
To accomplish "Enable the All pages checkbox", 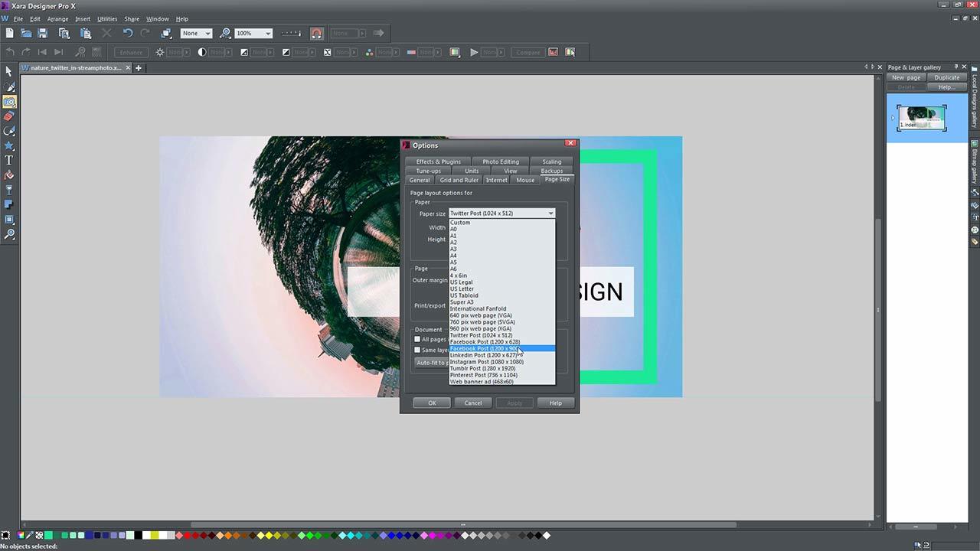I will 418,339.
